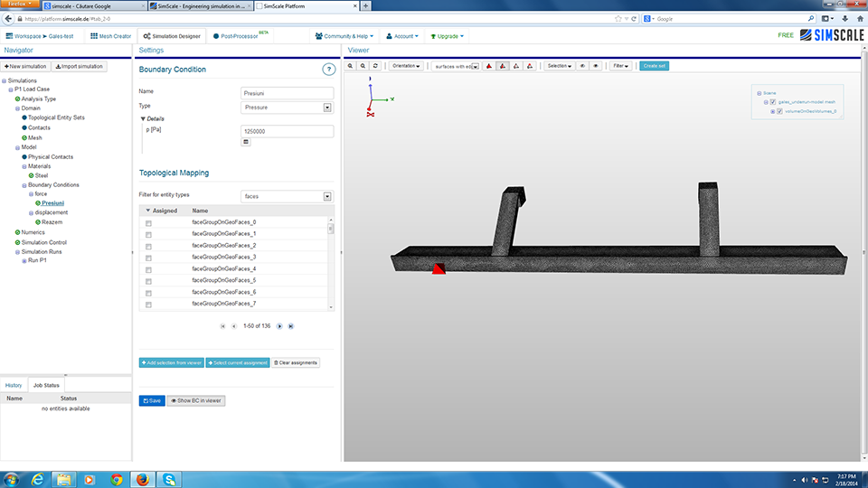868x488 pixels.
Task: Switch to the History tab
Action: (x=14, y=385)
